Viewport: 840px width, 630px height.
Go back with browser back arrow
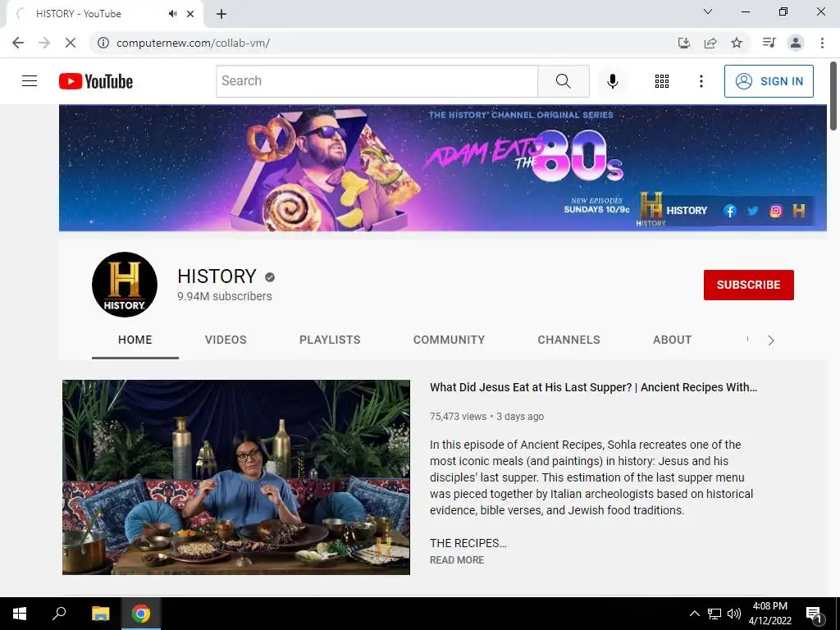[x=18, y=43]
